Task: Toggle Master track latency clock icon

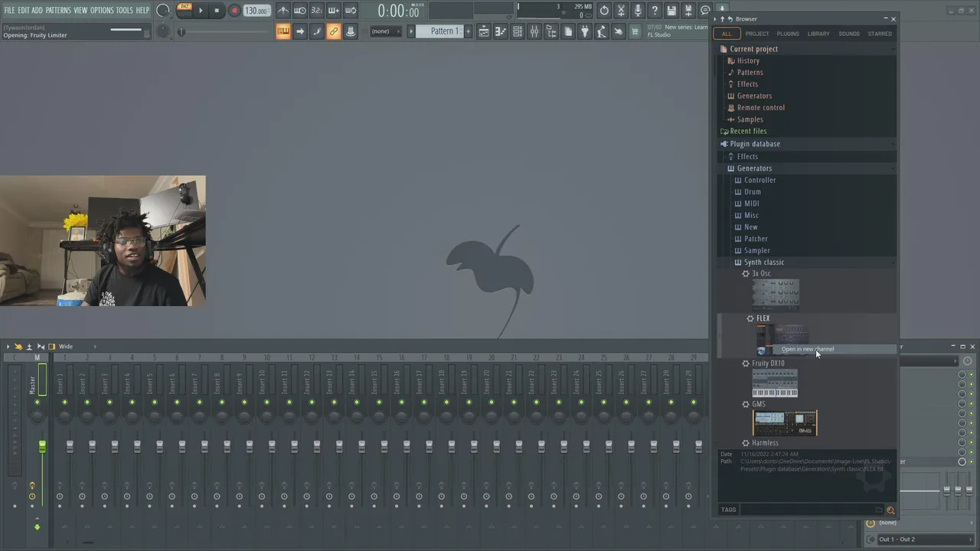Action: tap(32, 497)
